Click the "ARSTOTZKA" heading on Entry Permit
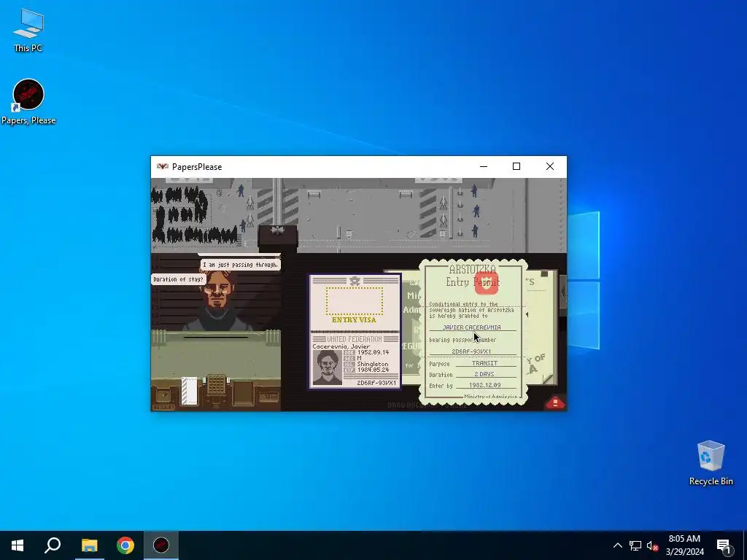The height and width of the screenshot is (560, 747). click(x=473, y=270)
